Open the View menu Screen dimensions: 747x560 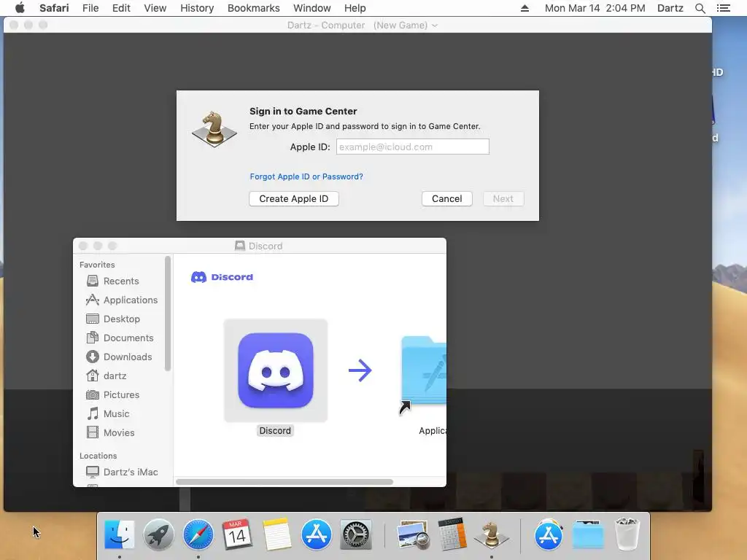[x=155, y=8]
